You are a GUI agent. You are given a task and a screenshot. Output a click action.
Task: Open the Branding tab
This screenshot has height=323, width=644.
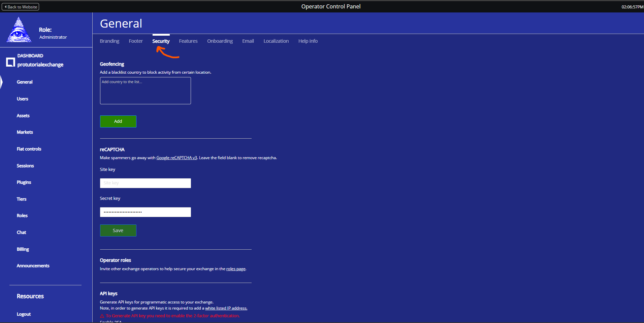pos(109,41)
